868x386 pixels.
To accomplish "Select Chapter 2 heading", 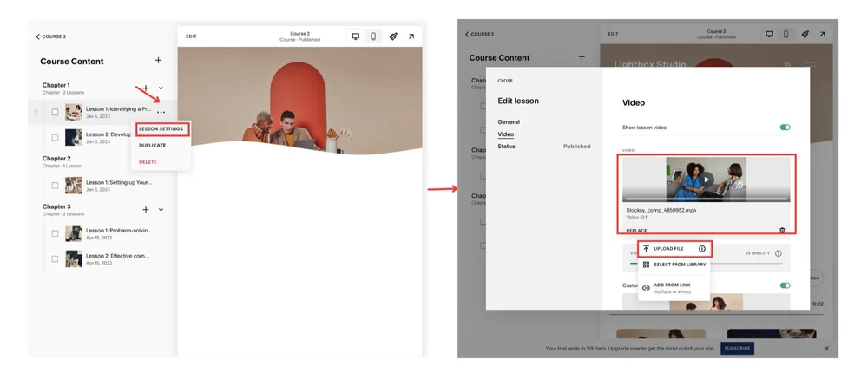I will [56, 159].
